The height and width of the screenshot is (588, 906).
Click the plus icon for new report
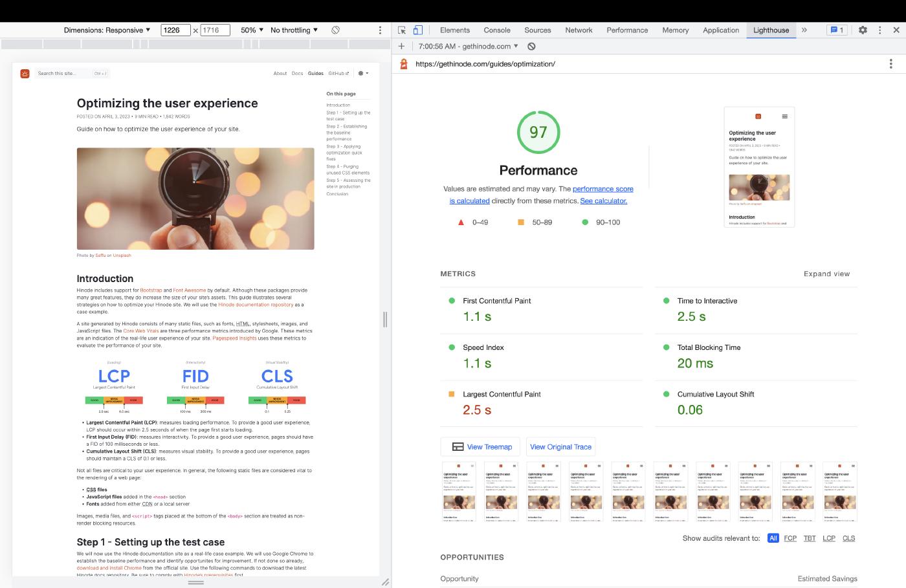point(401,47)
